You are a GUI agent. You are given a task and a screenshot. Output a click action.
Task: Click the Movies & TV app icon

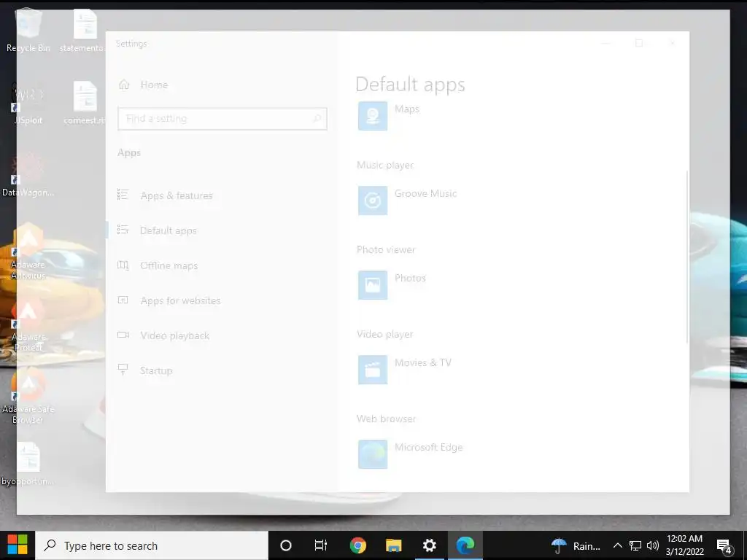pos(373,370)
